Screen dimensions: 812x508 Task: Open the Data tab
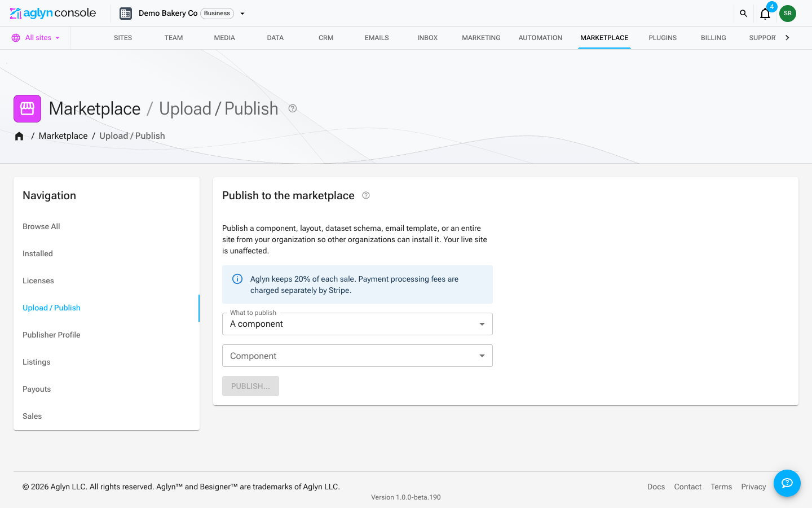[275, 38]
